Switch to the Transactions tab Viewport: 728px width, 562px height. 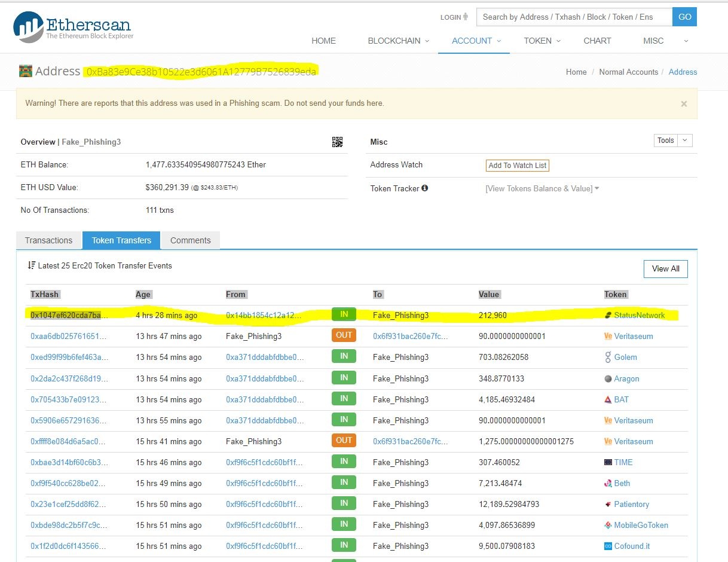click(x=48, y=240)
